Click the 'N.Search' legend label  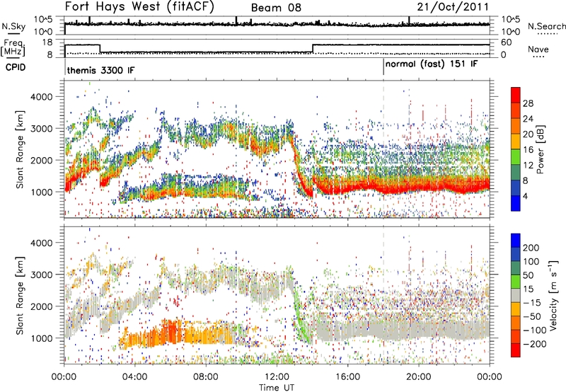pos(546,26)
